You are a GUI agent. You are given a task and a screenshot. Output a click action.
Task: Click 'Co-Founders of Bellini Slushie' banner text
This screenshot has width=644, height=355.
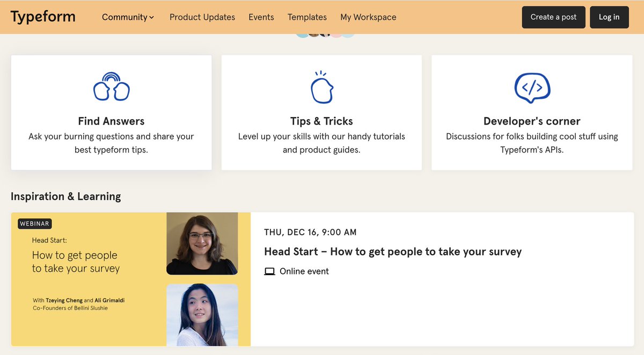[70, 308]
